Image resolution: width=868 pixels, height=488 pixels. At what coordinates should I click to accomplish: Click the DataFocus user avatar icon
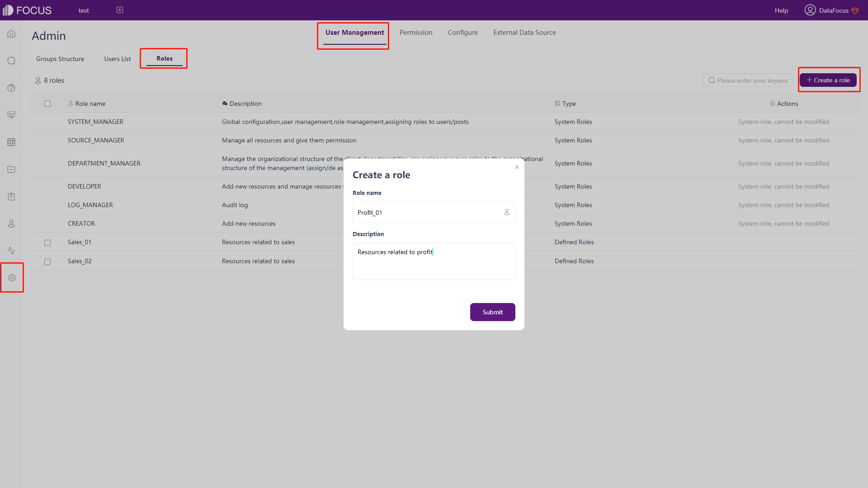pyautogui.click(x=810, y=10)
